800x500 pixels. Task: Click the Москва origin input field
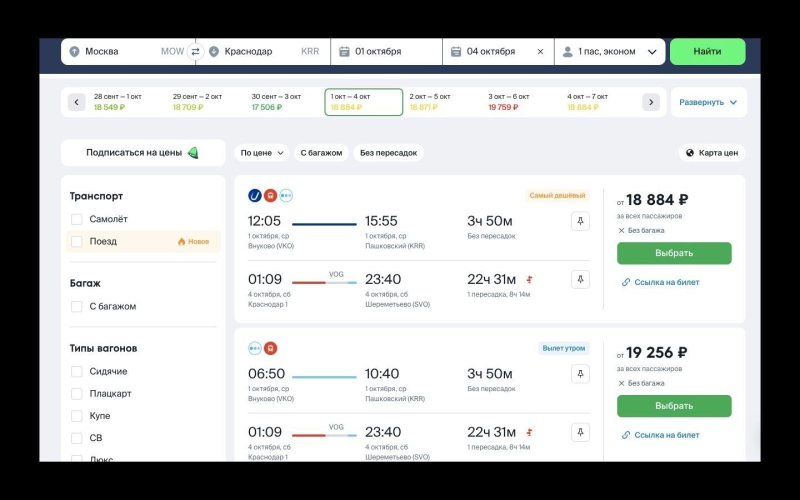click(120, 51)
